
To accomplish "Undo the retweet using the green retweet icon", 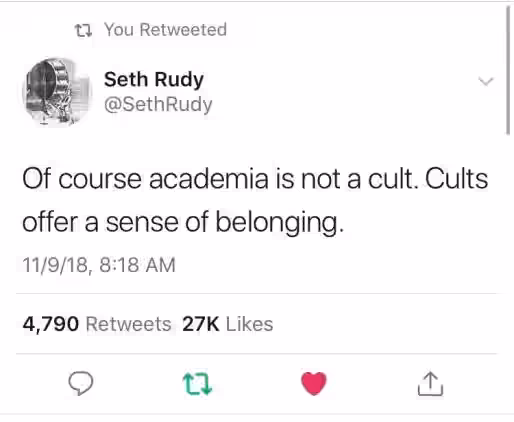I will [197, 384].
